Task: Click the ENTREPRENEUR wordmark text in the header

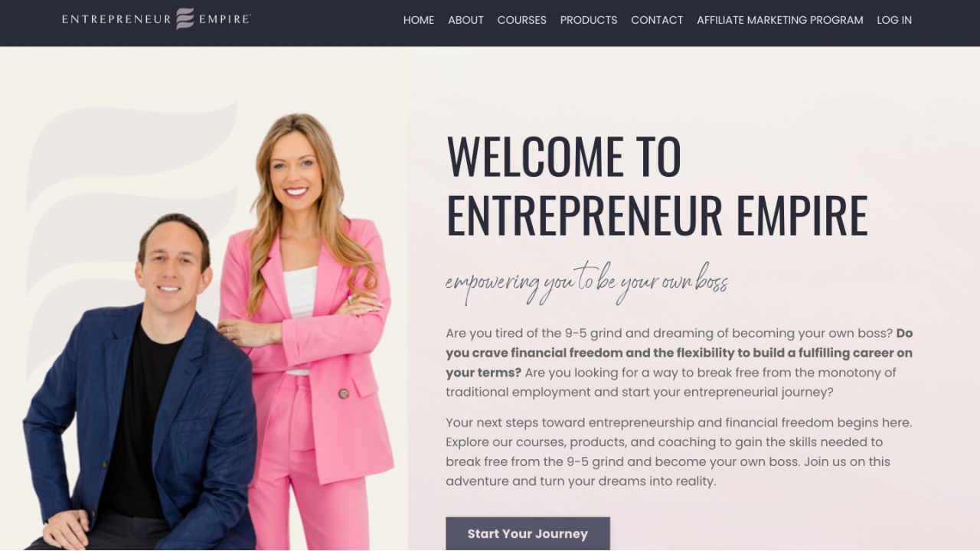Action: click(x=116, y=19)
